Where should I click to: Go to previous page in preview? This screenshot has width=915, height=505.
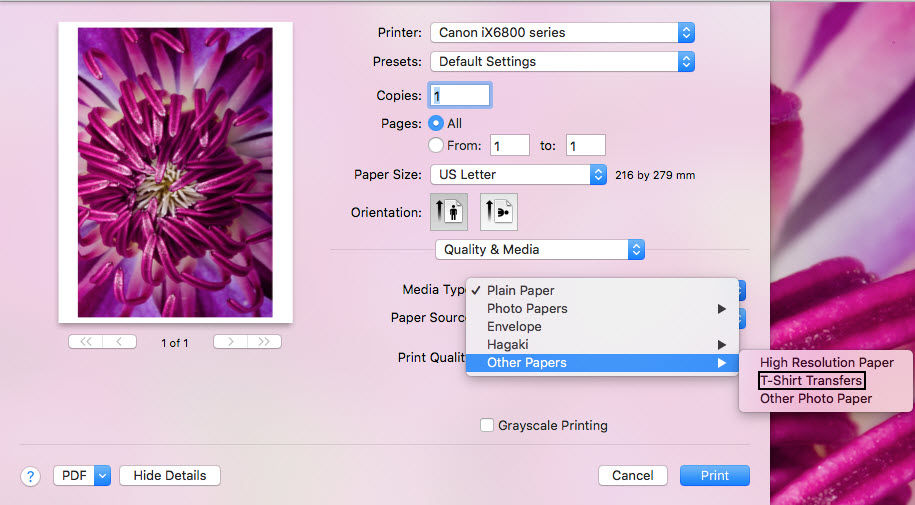click(120, 342)
